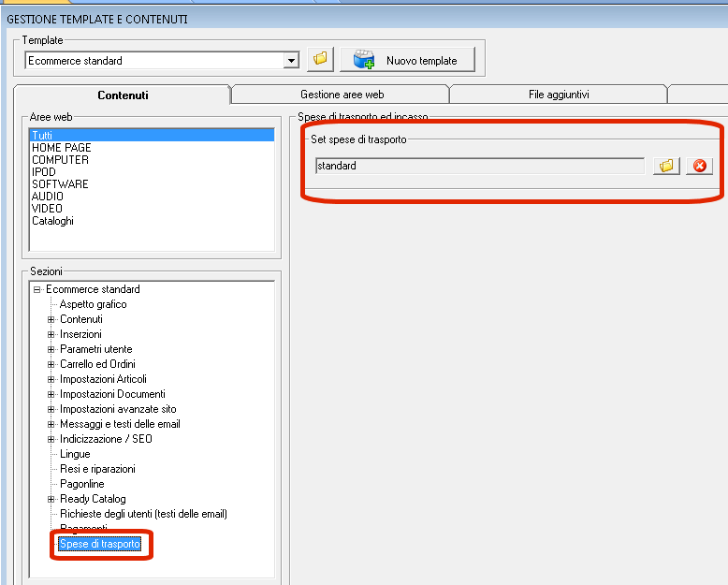Select Ready Catalog label in tree
The image size is (728, 585).
click(93, 499)
